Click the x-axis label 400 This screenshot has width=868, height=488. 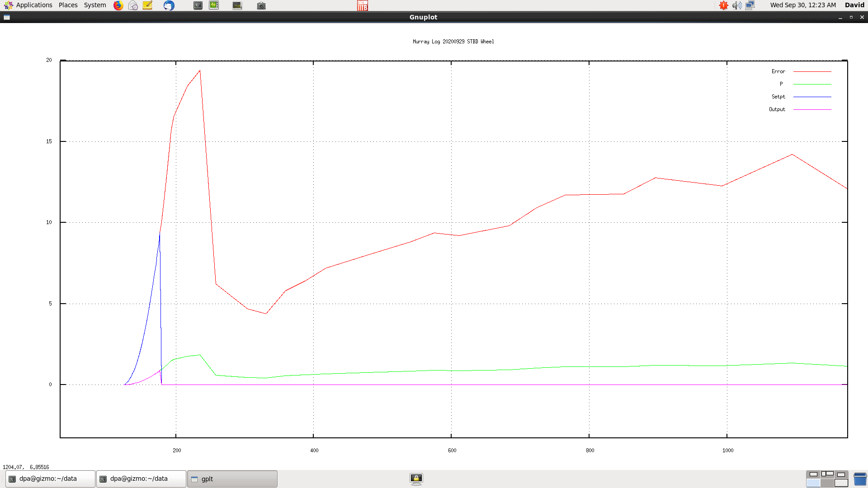[314, 450]
